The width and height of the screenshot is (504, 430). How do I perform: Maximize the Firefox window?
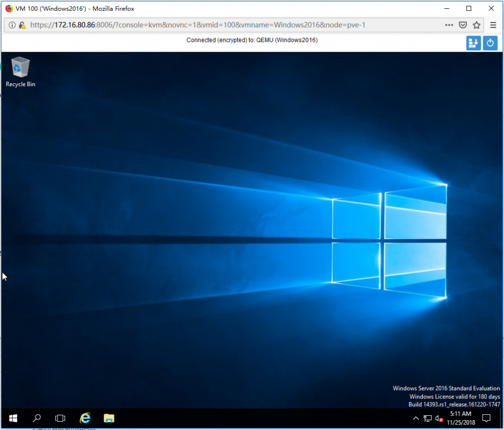point(469,9)
